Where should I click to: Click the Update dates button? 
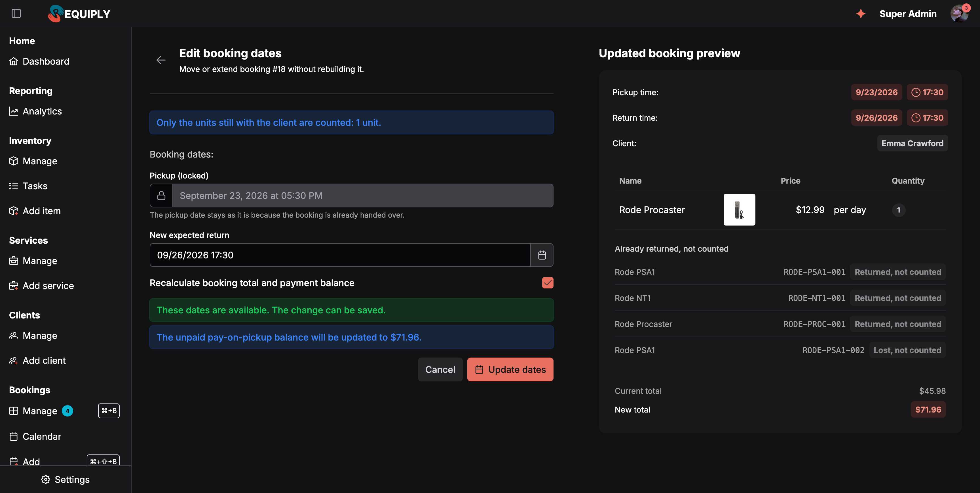[x=510, y=369]
